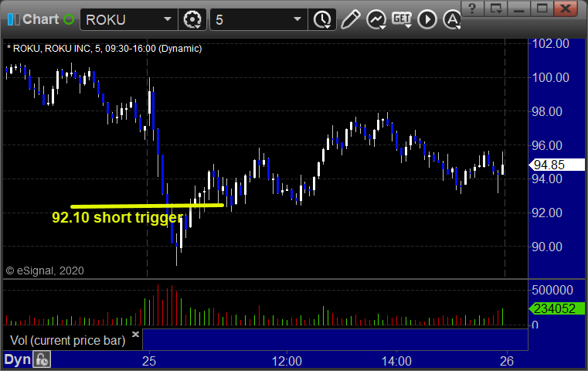Select the pencil drawing tool

coord(351,19)
